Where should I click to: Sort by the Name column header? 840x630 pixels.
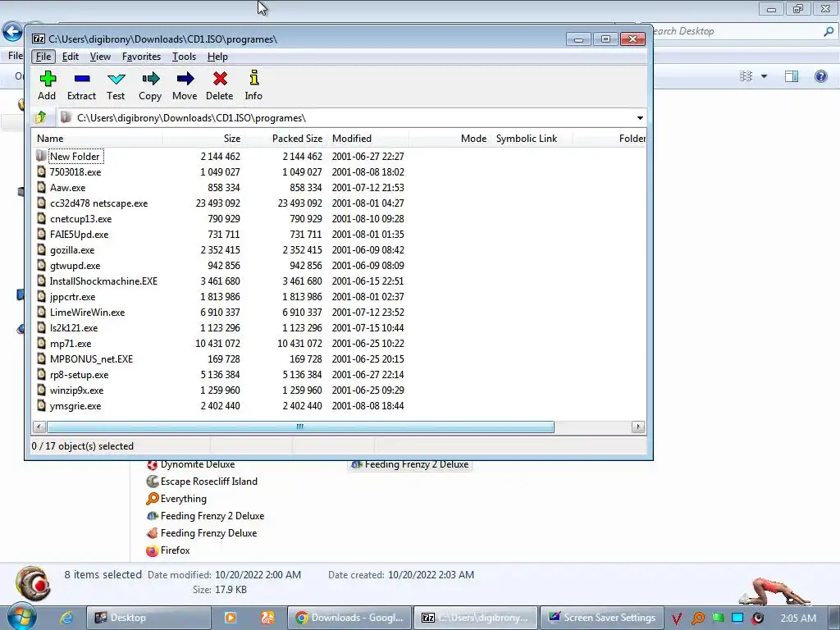(97, 138)
